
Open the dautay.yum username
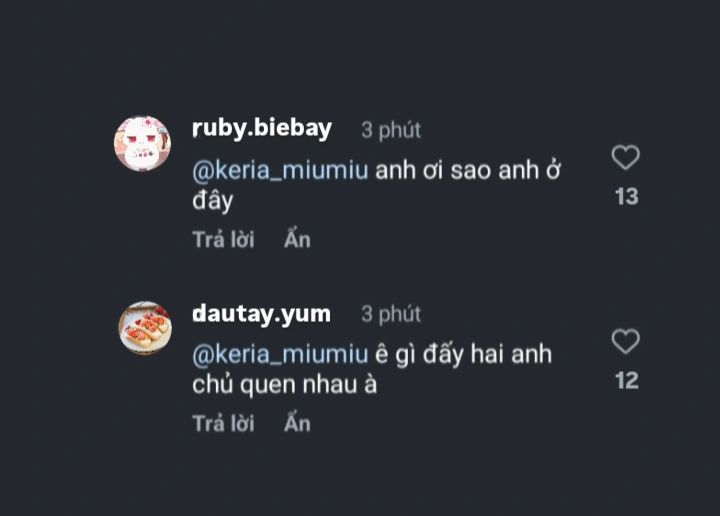(261, 314)
